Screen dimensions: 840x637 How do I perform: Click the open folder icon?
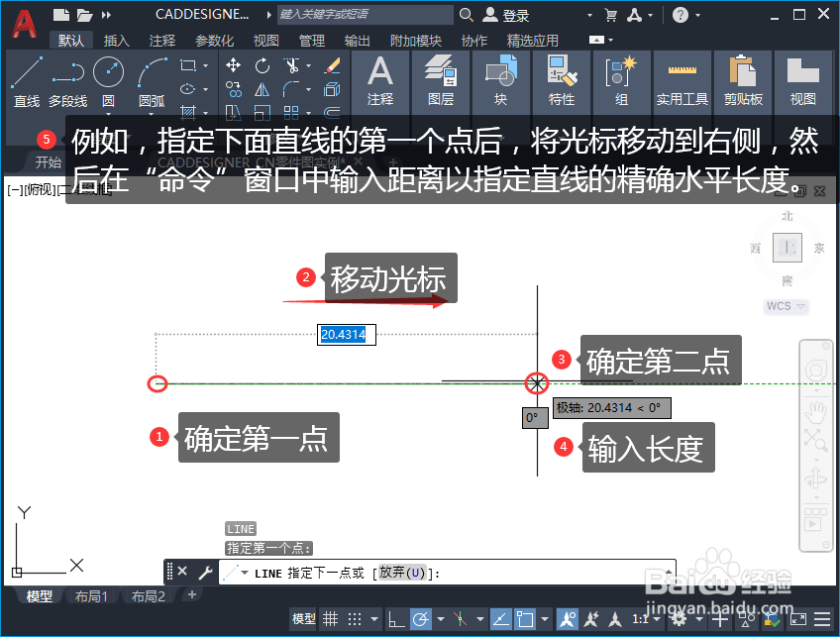click(x=84, y=15)
